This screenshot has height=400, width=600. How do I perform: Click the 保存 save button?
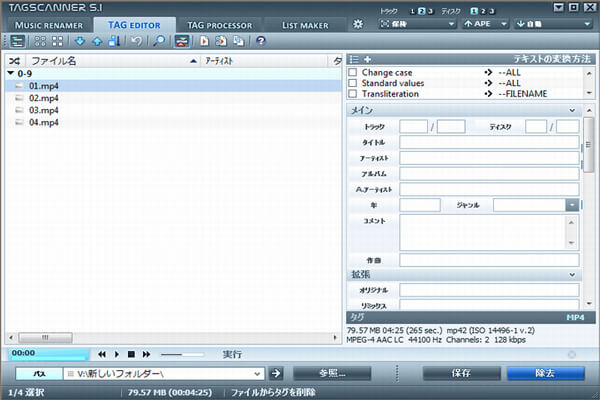pyautogui.click(x=461, y=373)
